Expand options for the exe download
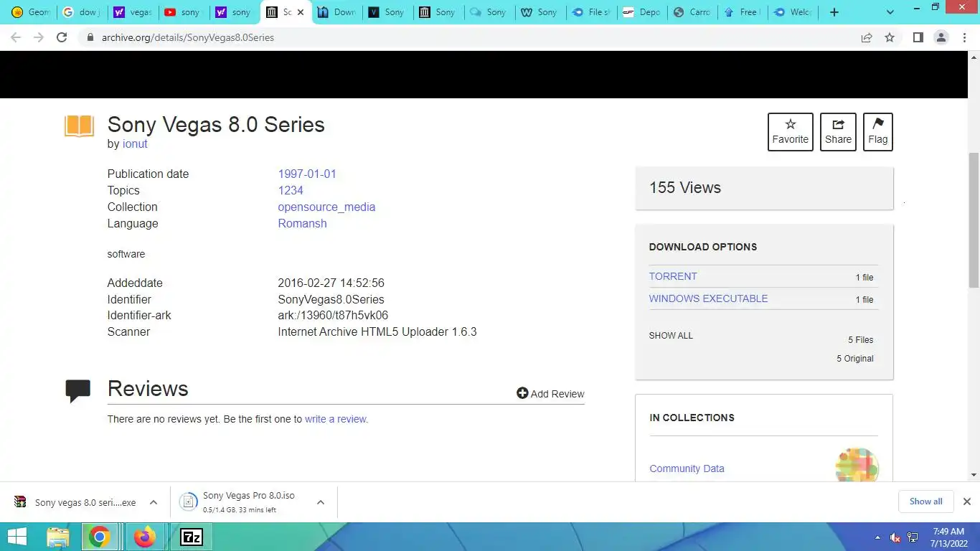 (x=153, y=502)
